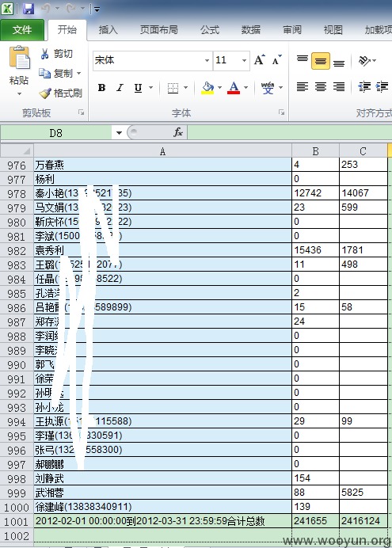Image resolution: width=392 pixels, height=548 pixels.
Task: Click the 格式刷 (Format Painter) button
Action: coord(60,93)
